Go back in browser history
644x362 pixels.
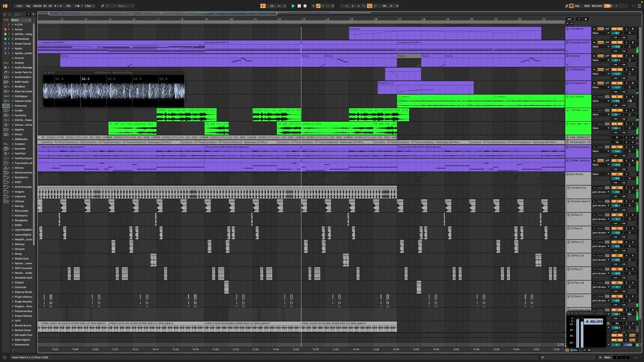point(5,15)
